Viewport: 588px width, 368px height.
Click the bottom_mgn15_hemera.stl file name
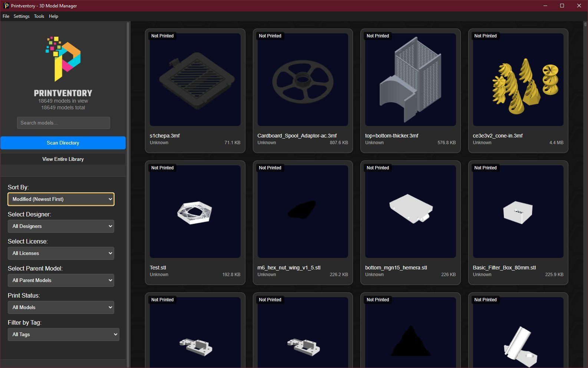coord(396,268)
